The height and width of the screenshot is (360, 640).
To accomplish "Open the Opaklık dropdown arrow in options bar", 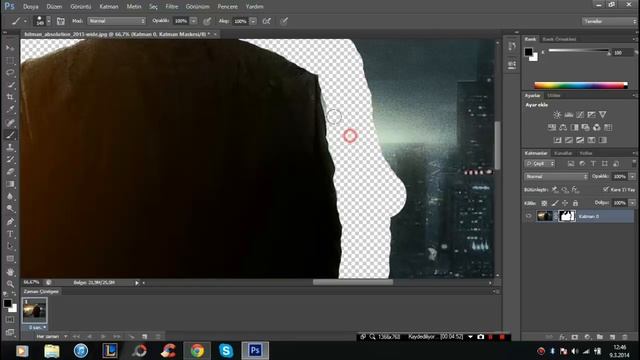I will click(x=193, y=21).
